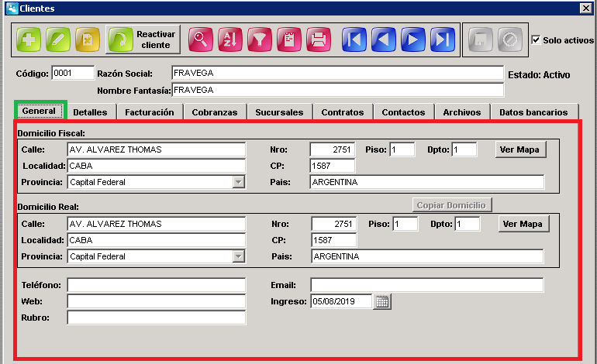597x364 pixels.
Task: Click Ver Mapa for Domicilio Fiscal
Action: (x=519, y=149)
